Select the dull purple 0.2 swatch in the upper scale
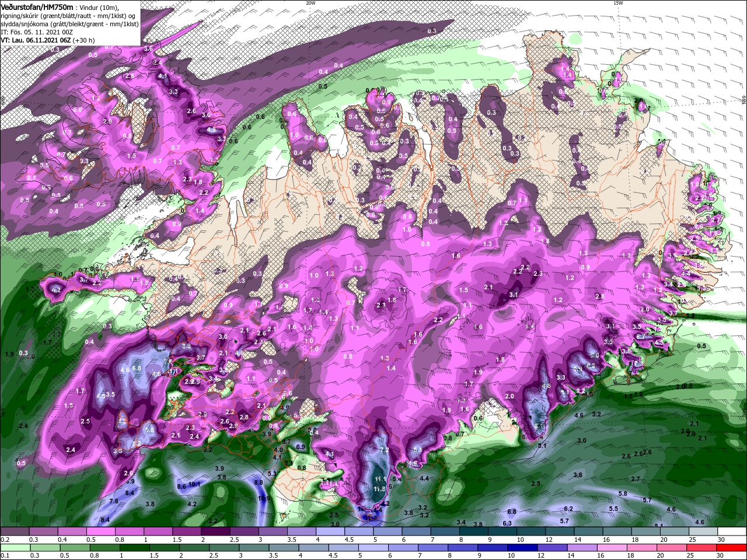This screenshot has height=560, width=747. 15,531
